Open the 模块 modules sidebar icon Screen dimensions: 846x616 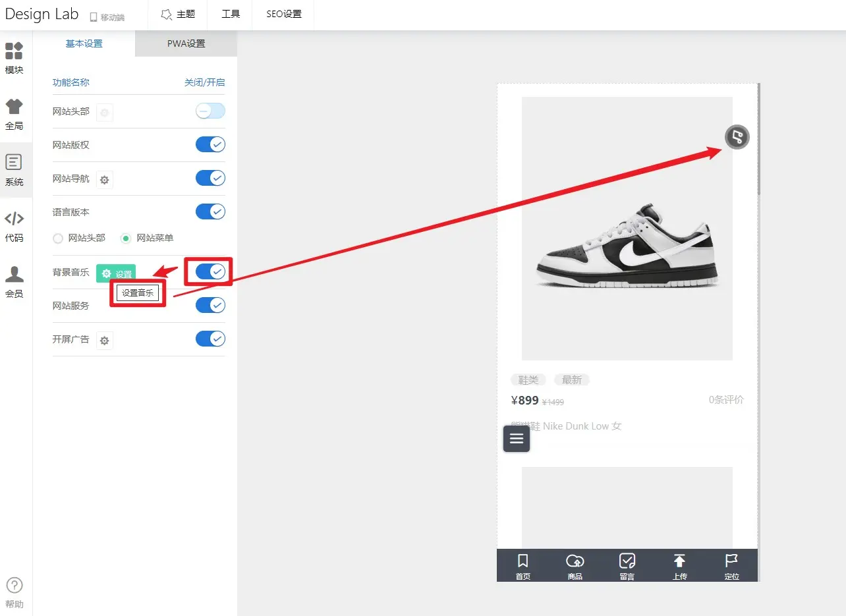[14, 58]
